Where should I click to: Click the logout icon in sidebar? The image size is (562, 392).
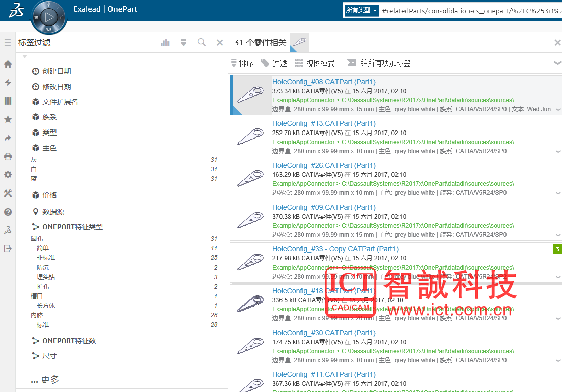pos(8,249)
